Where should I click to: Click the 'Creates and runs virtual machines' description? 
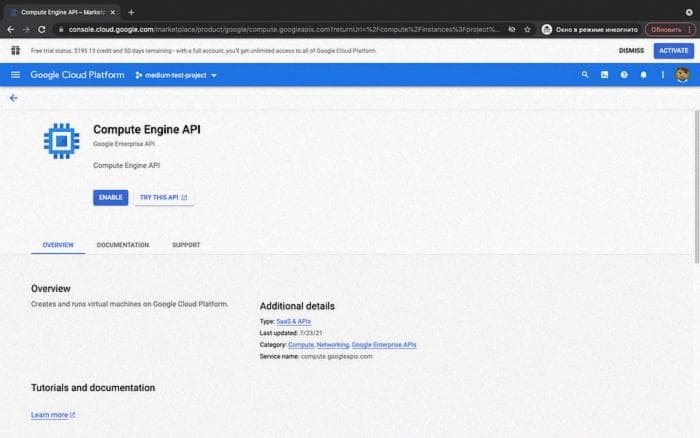coord(129,304)
